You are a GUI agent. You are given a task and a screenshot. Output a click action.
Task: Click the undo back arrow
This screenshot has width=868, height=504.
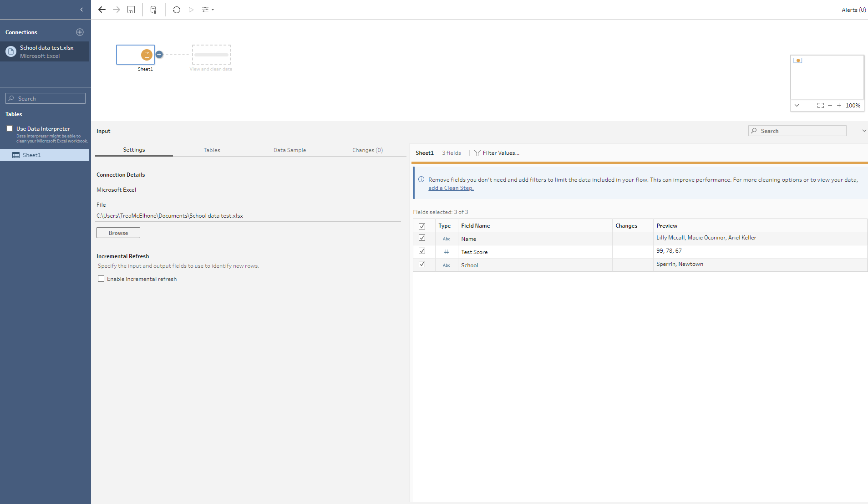click(x=102, y=10)
